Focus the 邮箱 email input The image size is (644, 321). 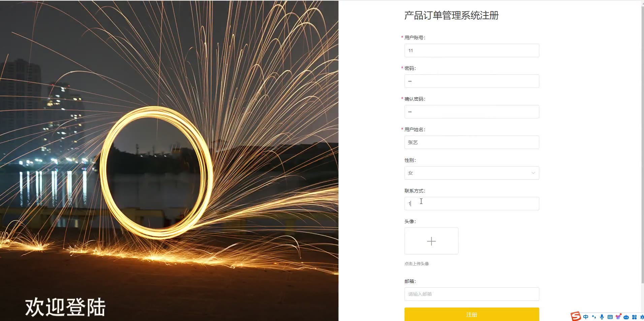click(472, 294)
